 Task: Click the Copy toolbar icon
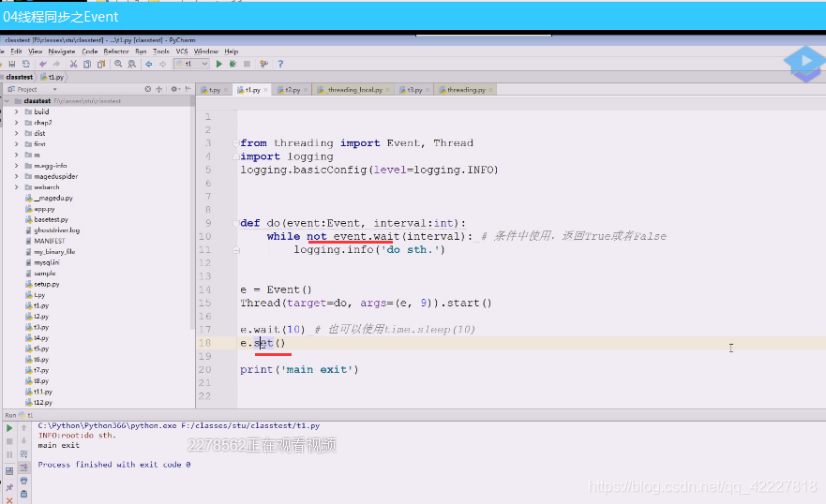87,64
